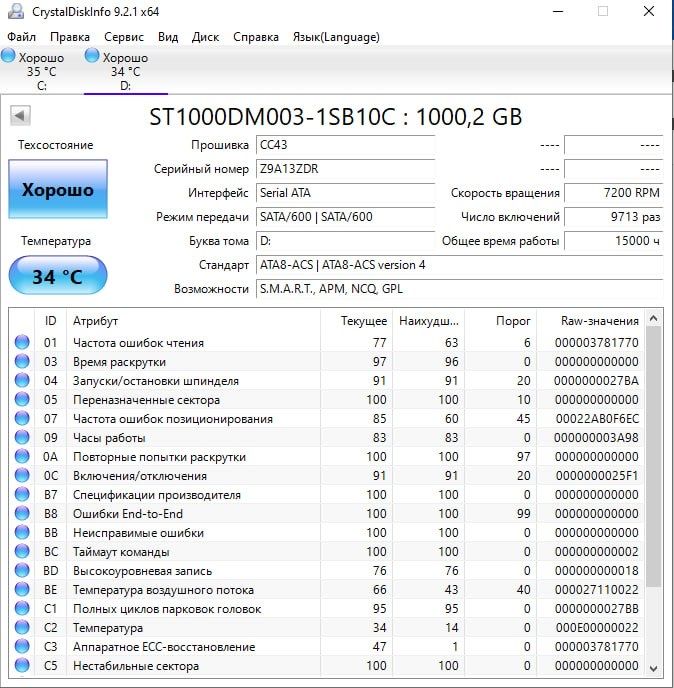Click status orb for attribute 0C
This screenshot has width=674, height=688.
tap(22, 476)
